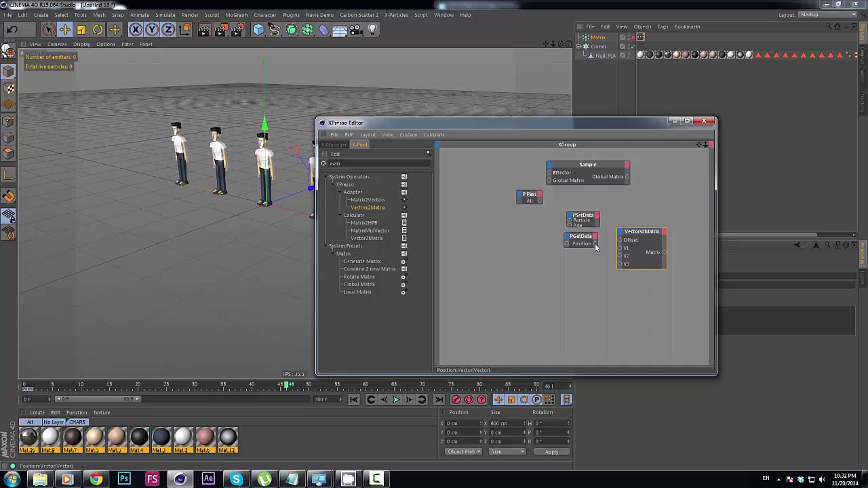Viewport: 868px width, 488px height.
Task: Open XPresso Editor Calculate menu
Action: (434, 134)
